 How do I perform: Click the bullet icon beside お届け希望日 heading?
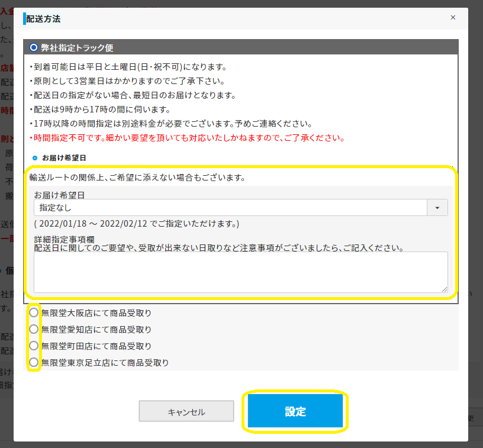click(35, 158)
